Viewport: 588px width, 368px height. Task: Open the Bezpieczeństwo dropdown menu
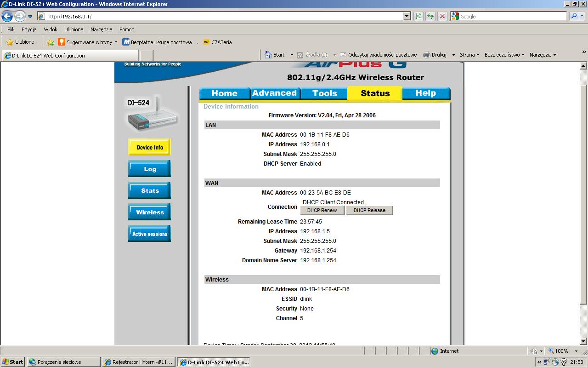503,54
